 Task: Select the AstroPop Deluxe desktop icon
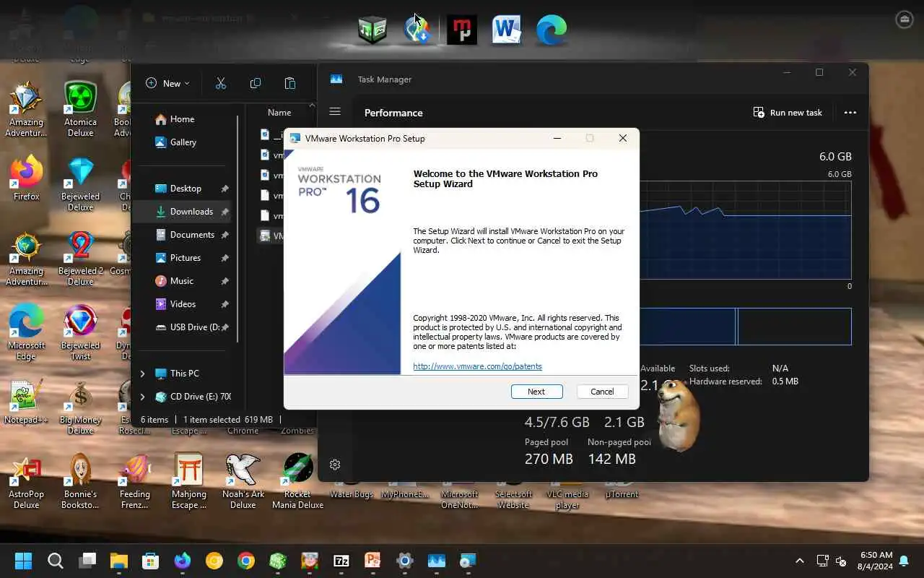(x=26, y=482)
